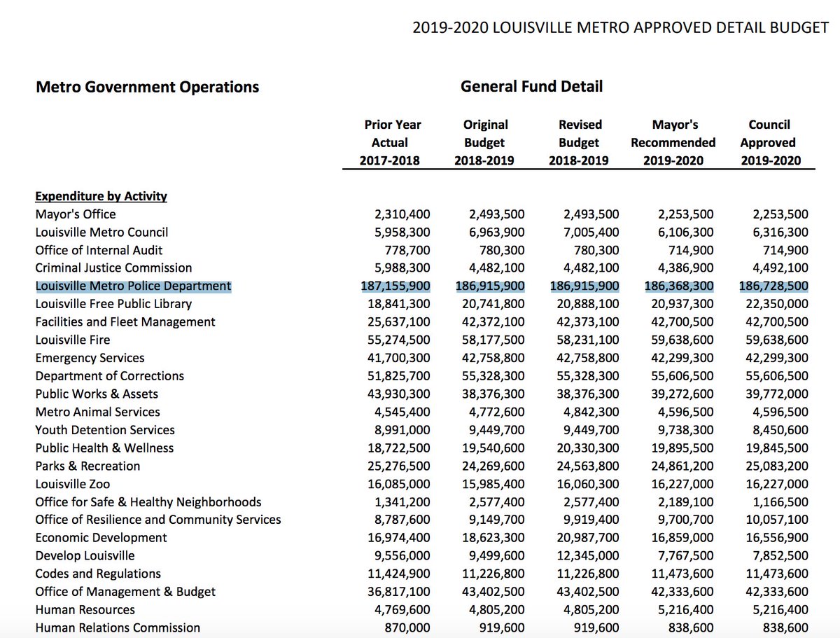Click the Louisville Zoo value 15,985,400
840x638 pixels.
pyautogui.click(x=493, y=484)
